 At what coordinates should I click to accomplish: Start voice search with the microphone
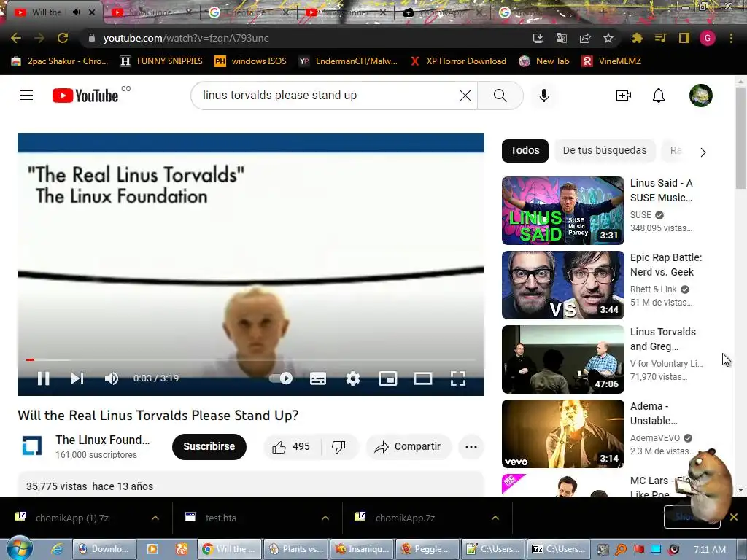(x=544, y=96)
